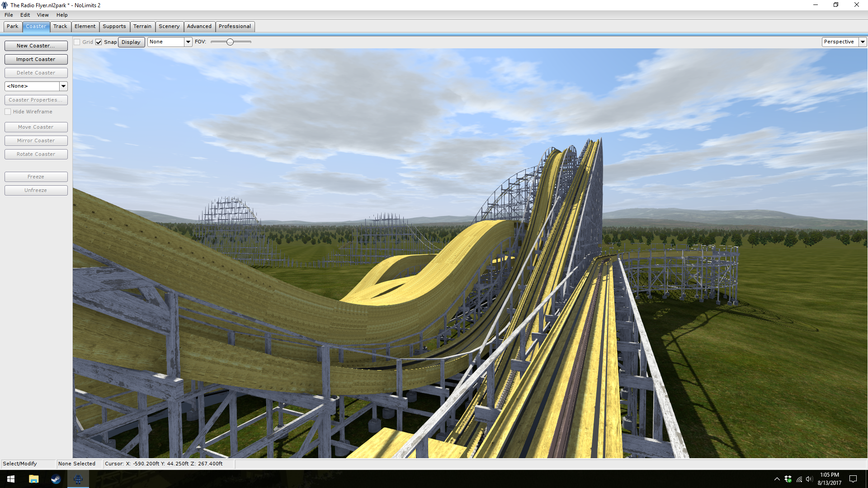This screenshot has width=868, height=488.
Task: Switch to the Track tab
Action: point(60,26)
